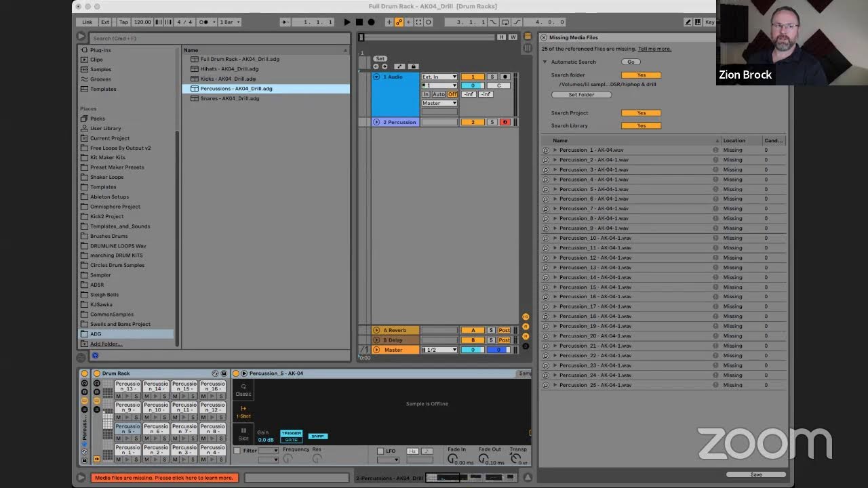Adjust the Master track volume slider
868x488 pixels.
pos(473,350)
